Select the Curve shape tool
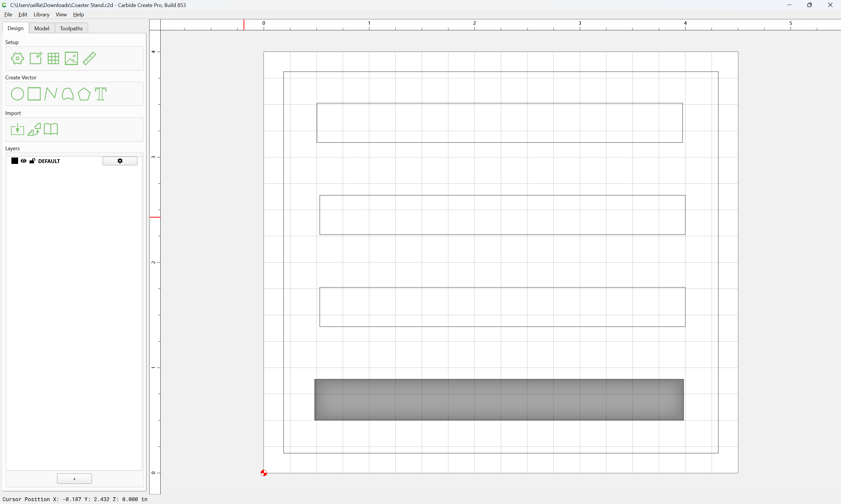 [x=68, y=94]
